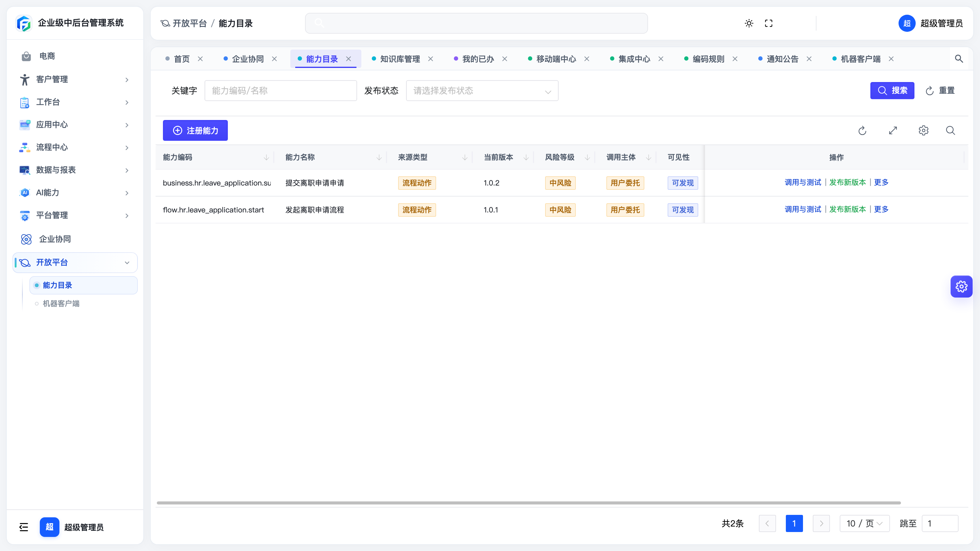The width and height of the screenshot is (980, 551).
Task: Switch to 编码规则 tab
Action: click(708, 59)
